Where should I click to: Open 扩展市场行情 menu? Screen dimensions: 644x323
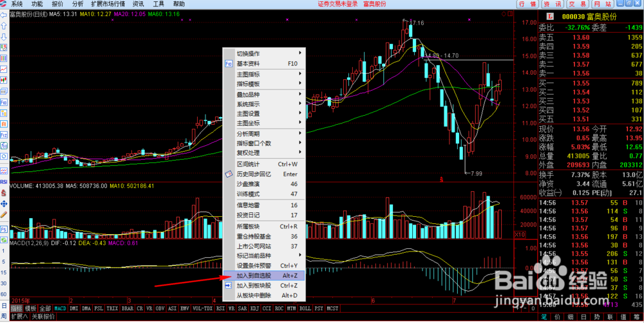[x=108, y=4]
